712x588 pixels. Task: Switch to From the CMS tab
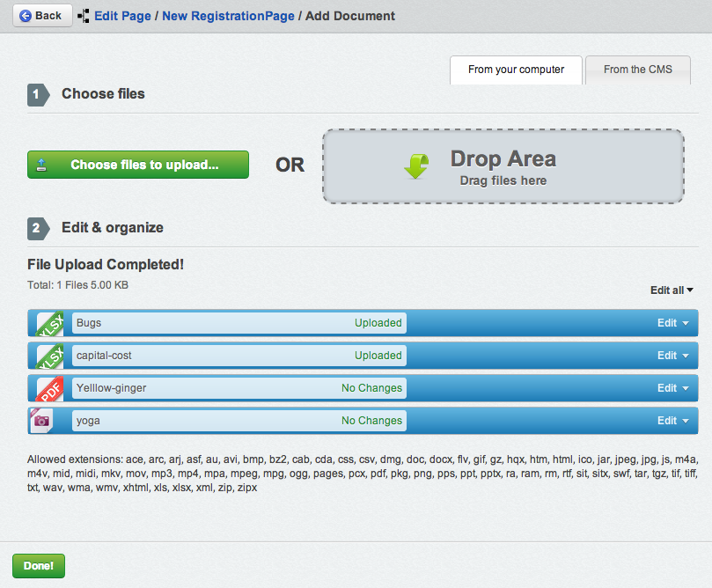(x=637, y=70)
